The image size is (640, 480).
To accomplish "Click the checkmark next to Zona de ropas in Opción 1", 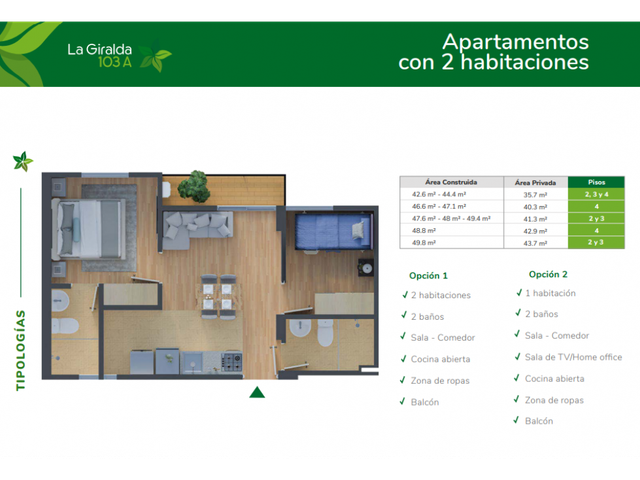I will tap(403, 380).
